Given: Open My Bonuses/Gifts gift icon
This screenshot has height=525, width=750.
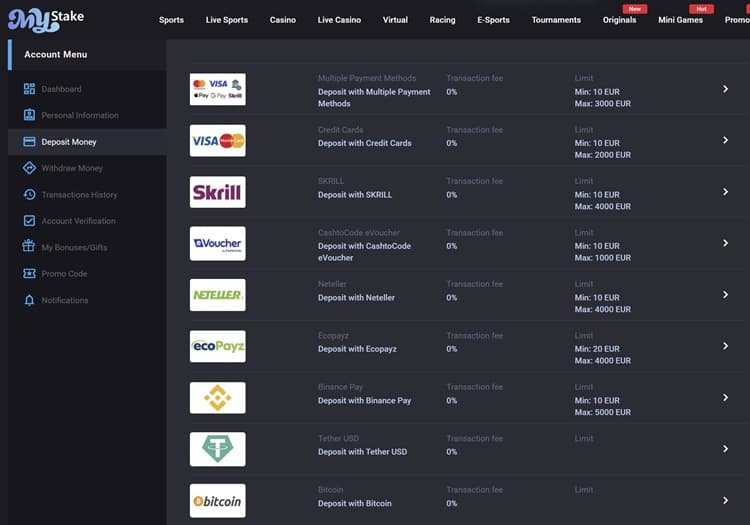Looking at the screenshot, I should (29, 247).
